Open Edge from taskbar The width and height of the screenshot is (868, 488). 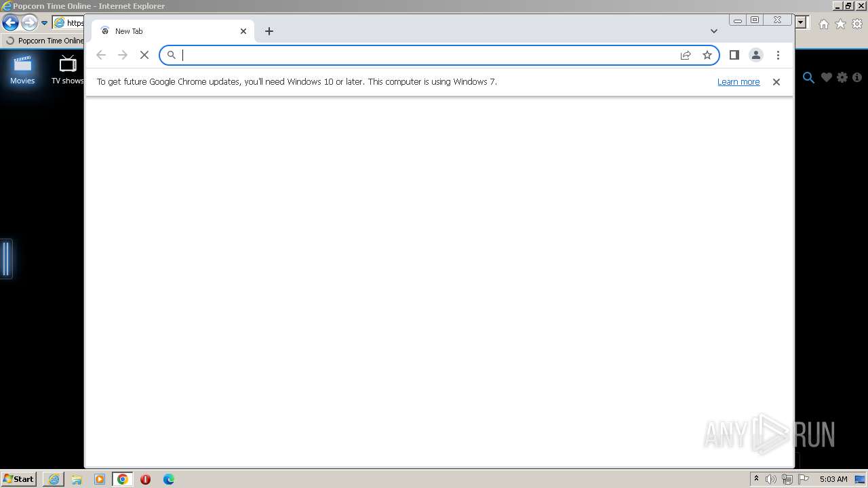click(168, 479)
